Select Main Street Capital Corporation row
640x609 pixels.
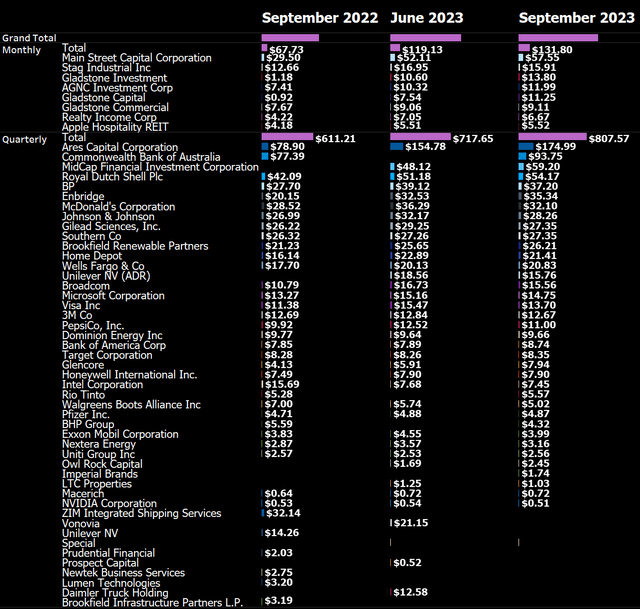[137, 58]
